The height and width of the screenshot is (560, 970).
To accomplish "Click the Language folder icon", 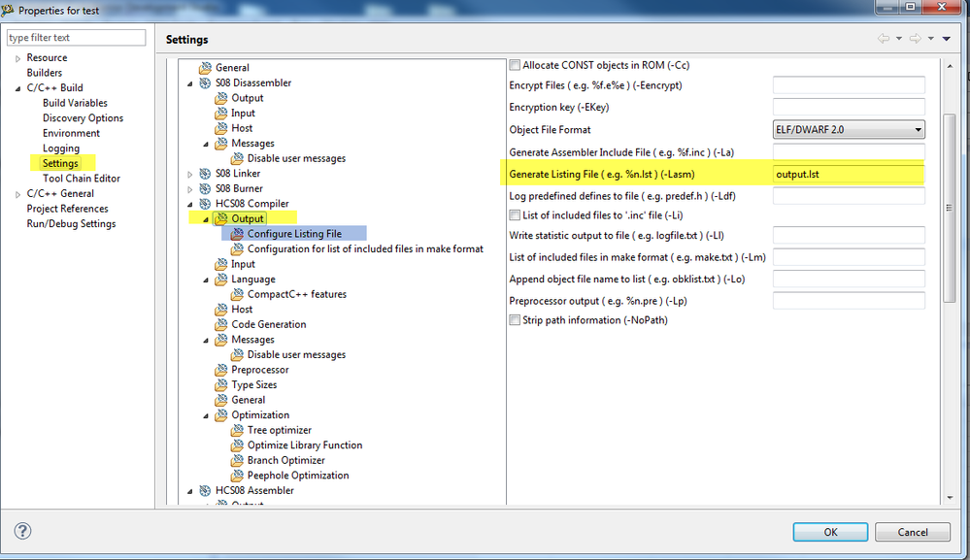I will [220, 280].
